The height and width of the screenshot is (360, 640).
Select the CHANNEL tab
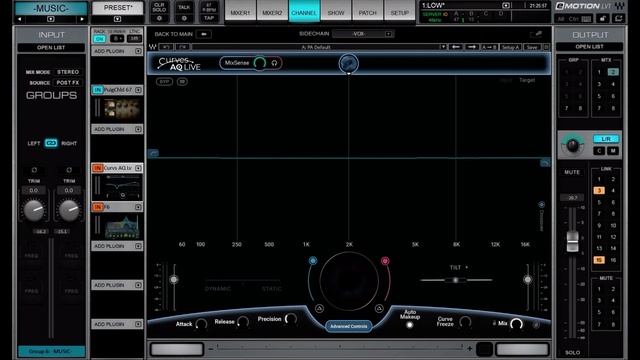(304, 12)
